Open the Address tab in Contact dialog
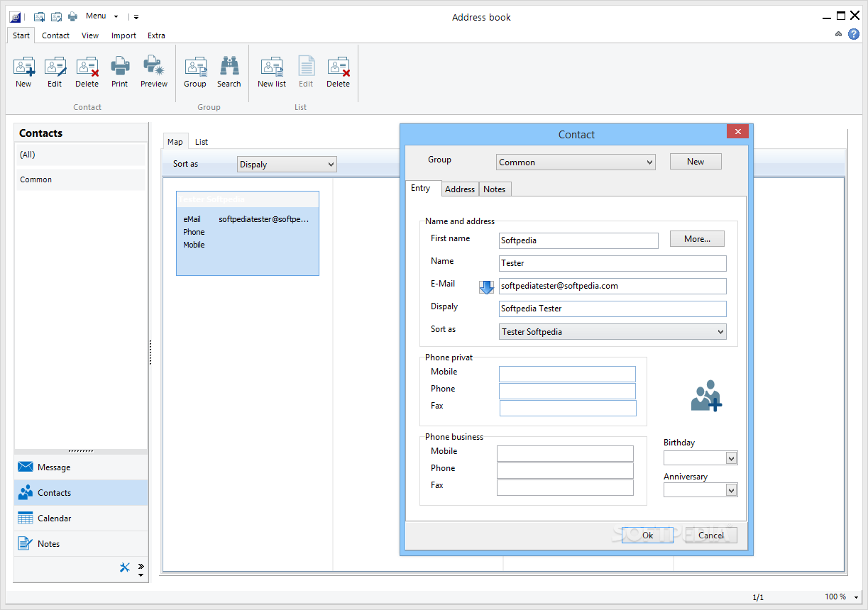 coord(460,189)
